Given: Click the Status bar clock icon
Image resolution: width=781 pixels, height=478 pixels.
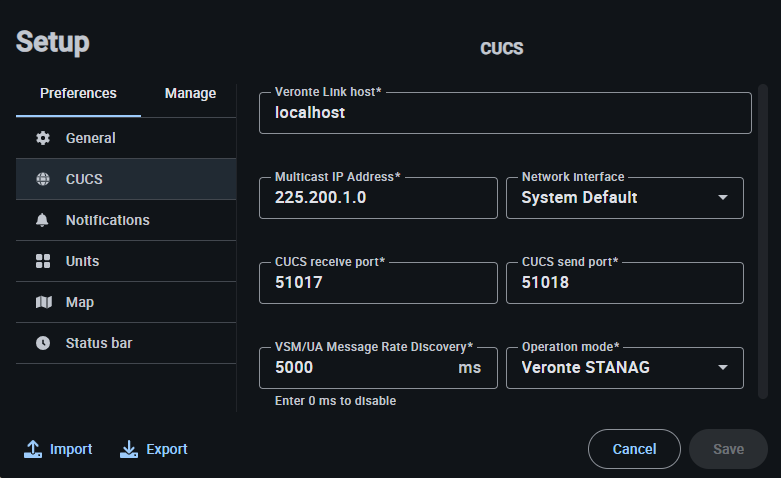Looking at the screenshot, I should (43, 343).
